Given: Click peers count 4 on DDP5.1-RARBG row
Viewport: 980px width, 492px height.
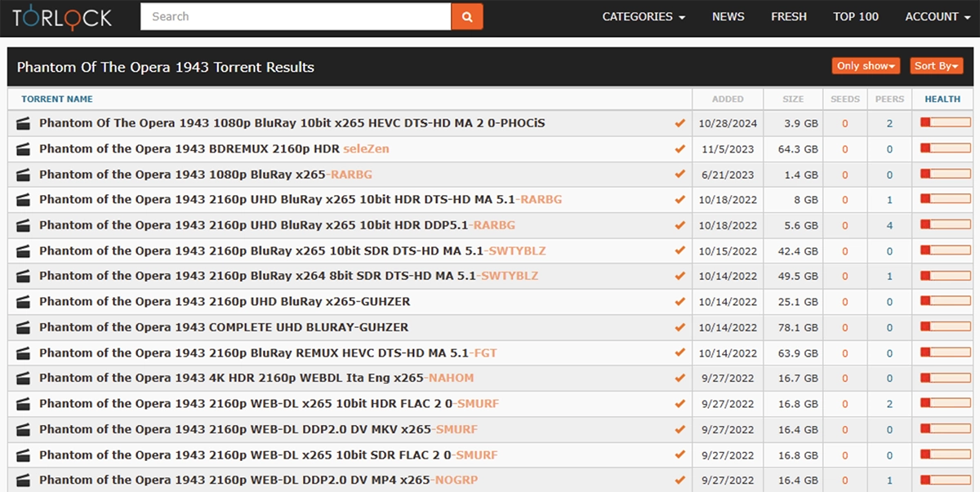Looking at the screenshot, I should click(x=889, y=226).
